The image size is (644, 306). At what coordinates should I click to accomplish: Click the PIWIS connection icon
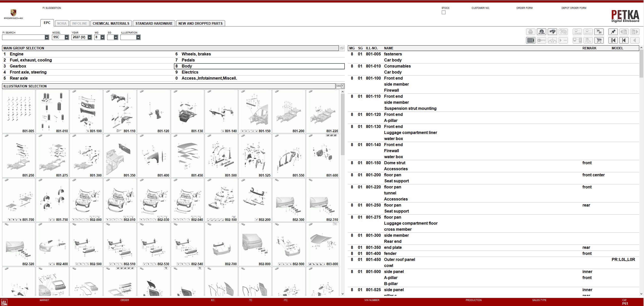pyautogui.click(x=577, y=32)
